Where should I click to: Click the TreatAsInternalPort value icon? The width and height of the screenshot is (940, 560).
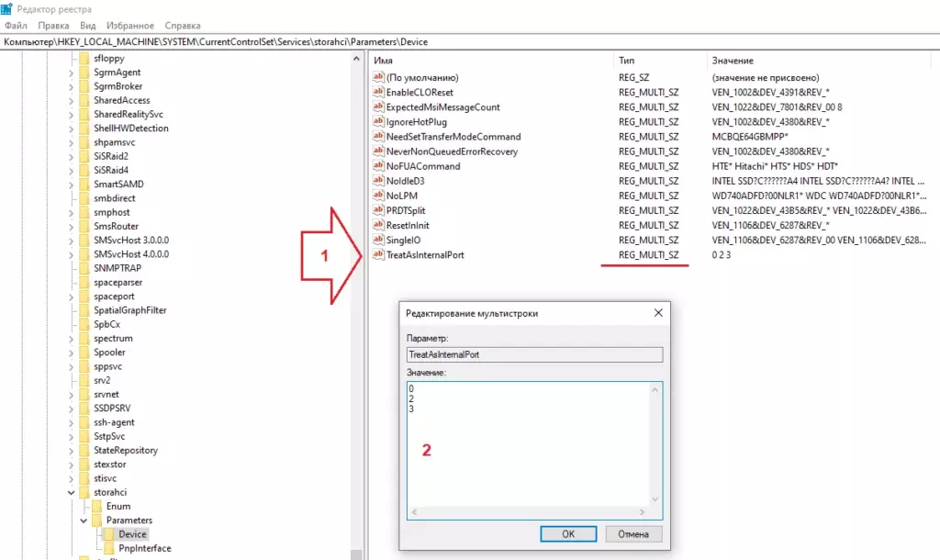tap(377, 255)
